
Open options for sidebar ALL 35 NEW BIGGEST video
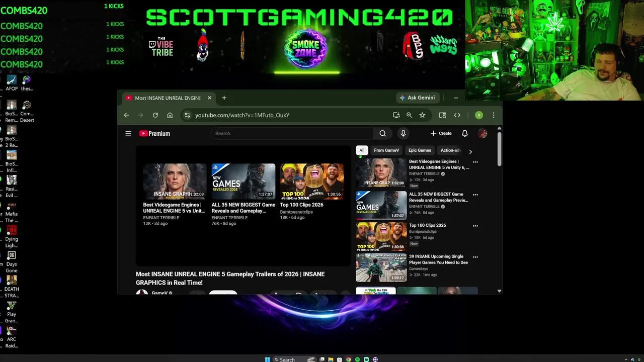pyautogui.click(x=475, y=195)
